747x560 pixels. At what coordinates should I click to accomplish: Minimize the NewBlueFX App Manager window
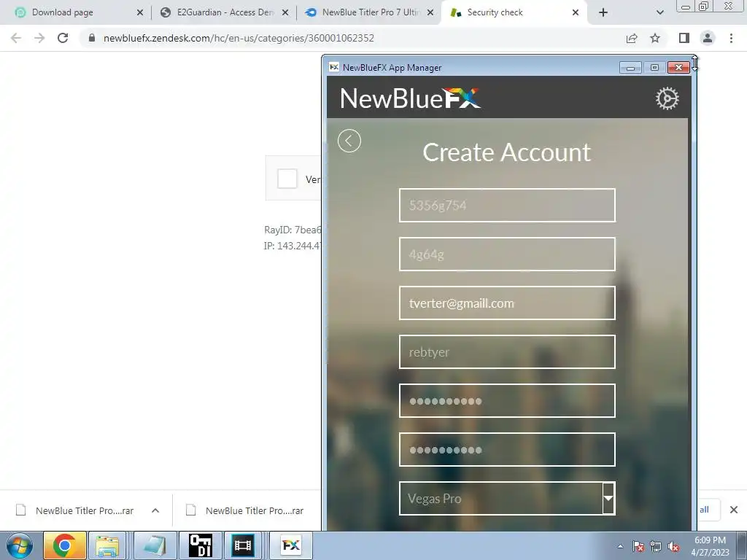point(630,68)
